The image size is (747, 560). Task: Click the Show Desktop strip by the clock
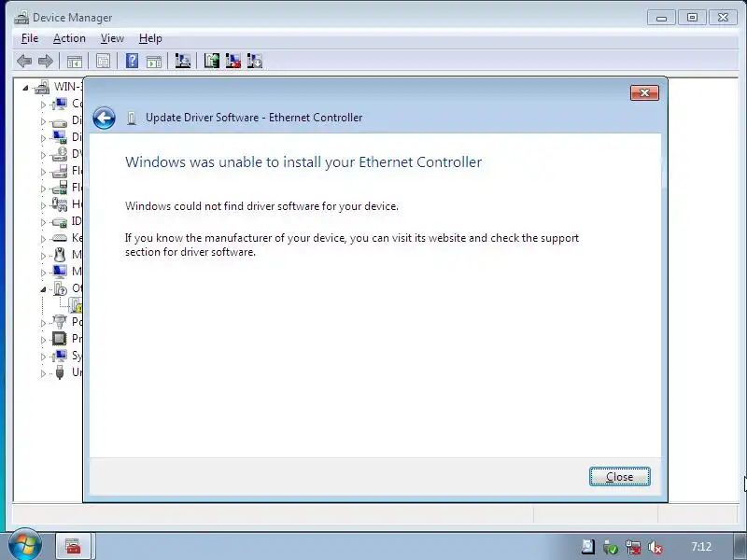coord(740,547)
